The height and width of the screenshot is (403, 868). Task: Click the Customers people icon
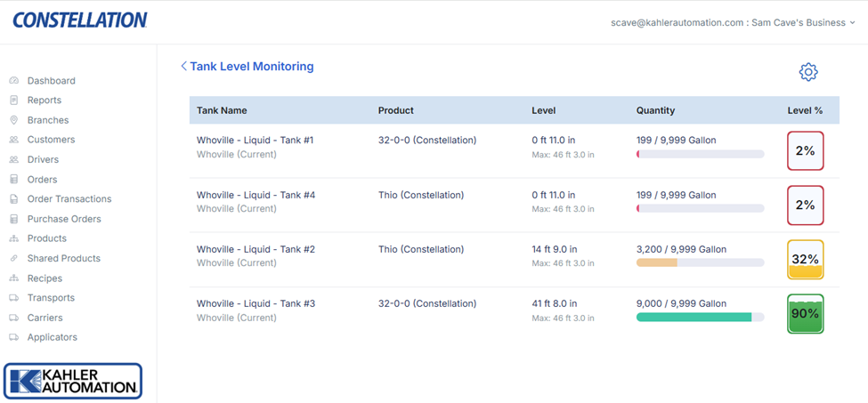[x=14, y=140]
